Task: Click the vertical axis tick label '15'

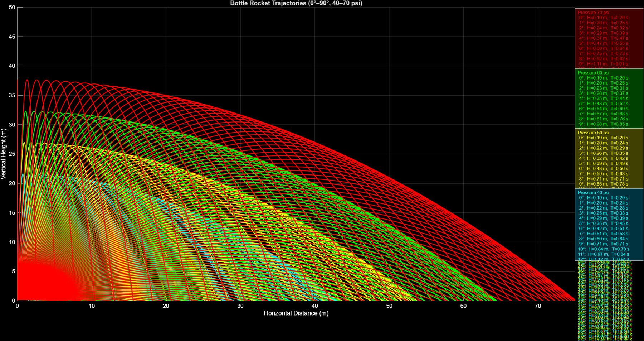Action: 12,213
